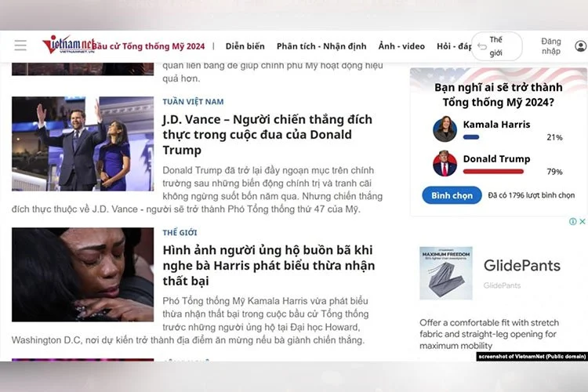
Task: Open crying supporter article thumbnail
Action: 82,274
